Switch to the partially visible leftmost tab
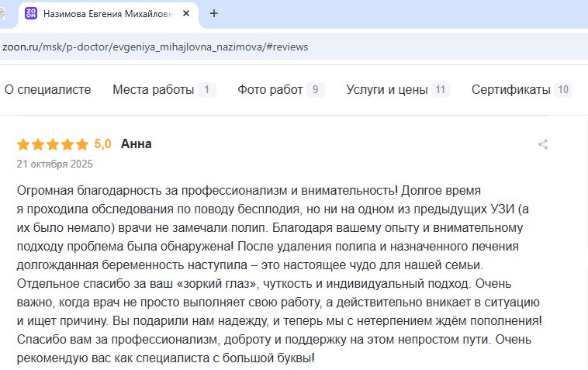This screenshot has height=370, width=588. coord(5,13)
